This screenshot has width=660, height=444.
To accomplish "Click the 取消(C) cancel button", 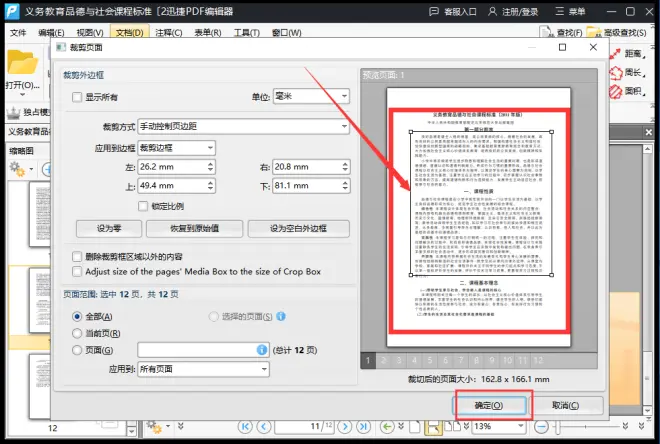I will point(565,405).
